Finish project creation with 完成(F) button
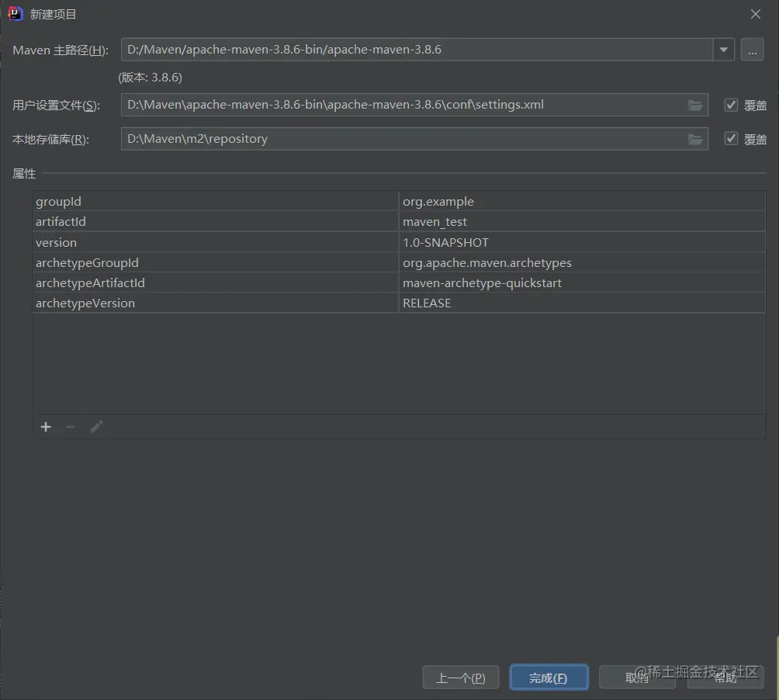779x700 pixels. tap(549, 677)
